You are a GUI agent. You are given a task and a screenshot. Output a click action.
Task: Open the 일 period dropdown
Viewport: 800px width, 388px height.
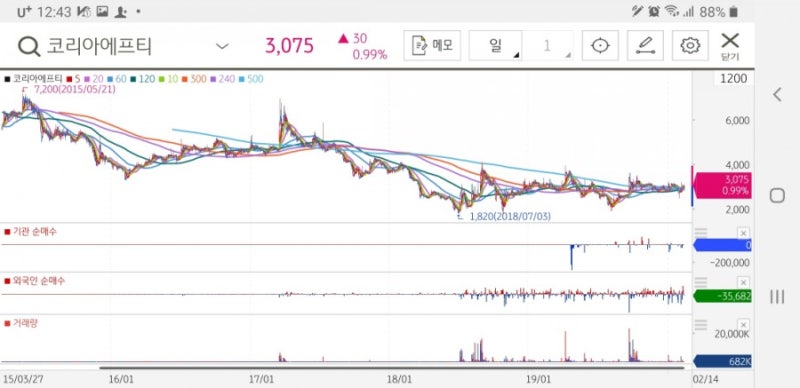click(495, 45)
